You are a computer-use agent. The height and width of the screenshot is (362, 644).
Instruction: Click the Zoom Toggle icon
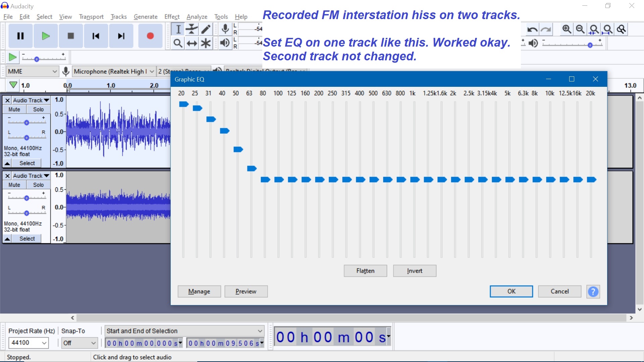click(x=622, y=29)
